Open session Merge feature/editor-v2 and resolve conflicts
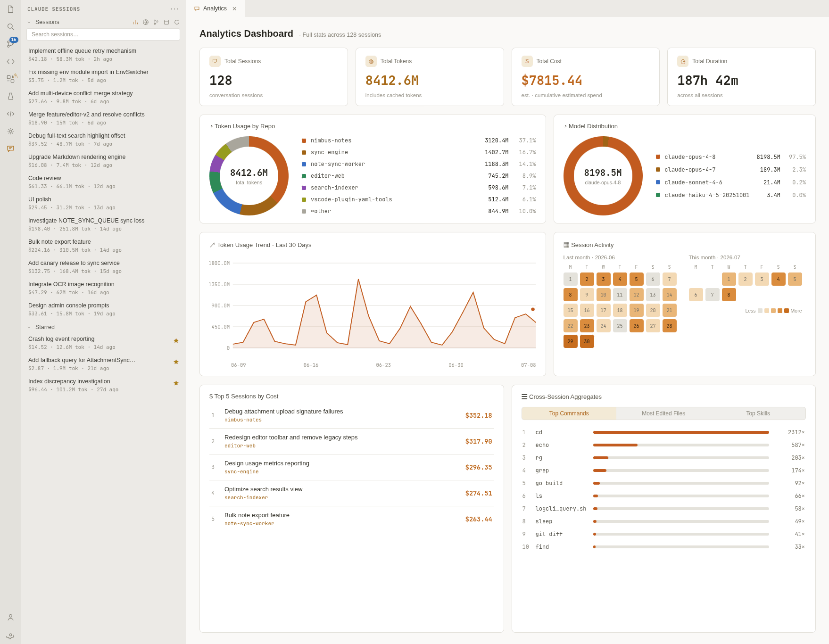The height and width of the screenshot is (644, 829). point(103,118)
